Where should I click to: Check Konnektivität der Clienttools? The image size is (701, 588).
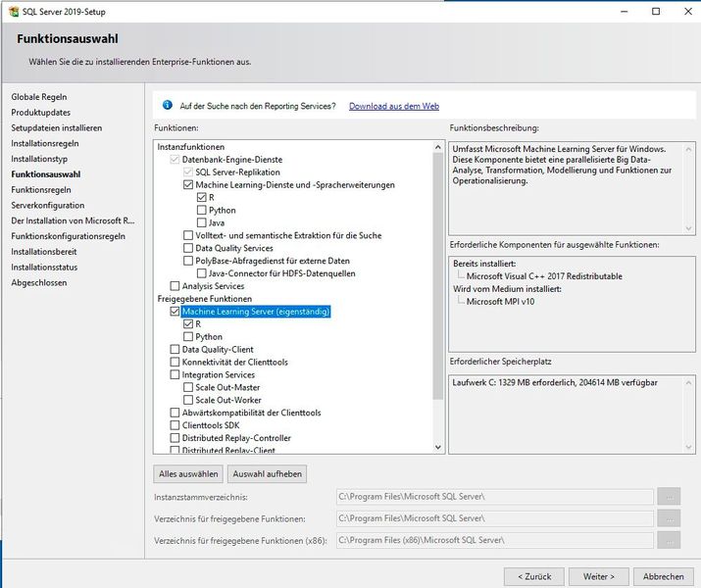click(175, 362)
